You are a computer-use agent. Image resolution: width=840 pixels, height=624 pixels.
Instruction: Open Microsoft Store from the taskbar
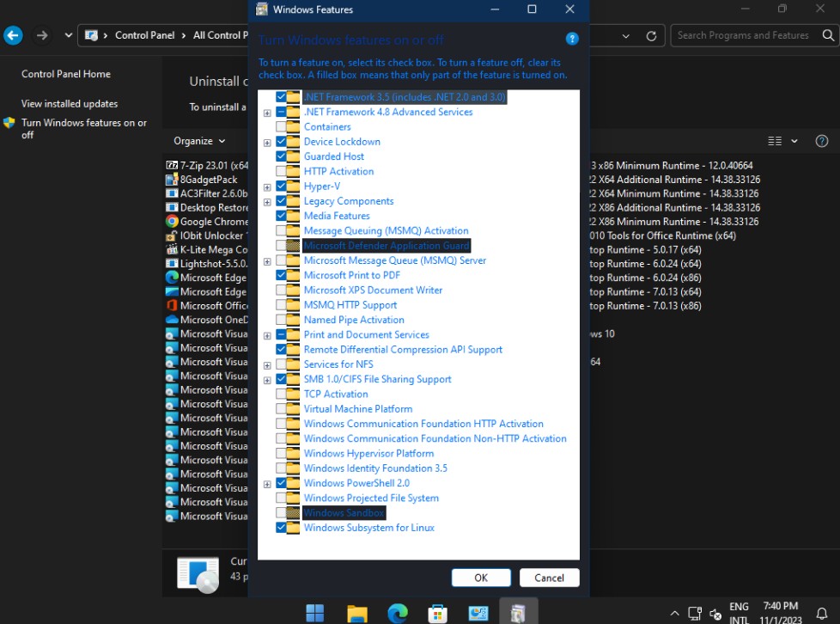point(437,613)
